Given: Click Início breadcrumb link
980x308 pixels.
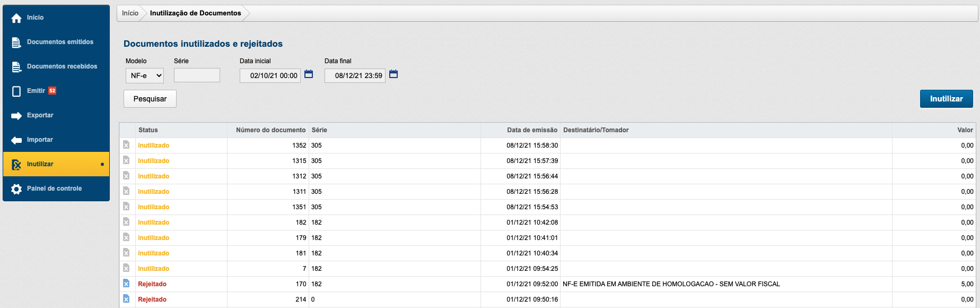Looking at the screenshot, I should 130,13.
